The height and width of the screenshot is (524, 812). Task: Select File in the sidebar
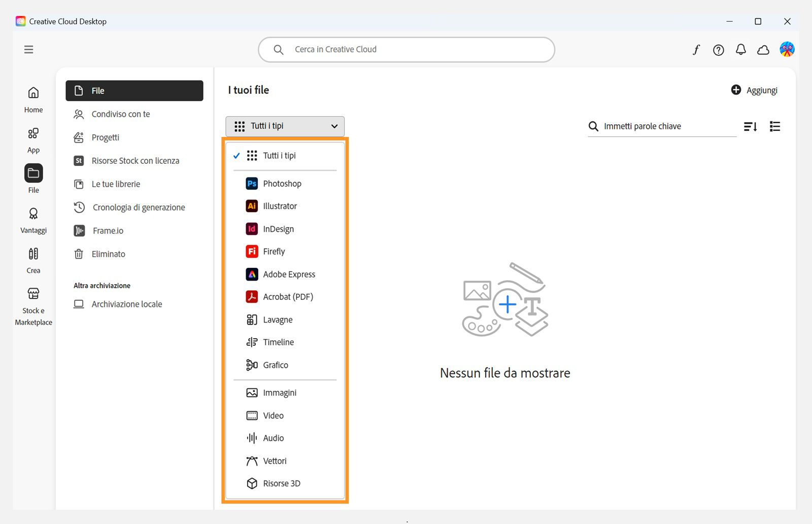tap(134, 91)
